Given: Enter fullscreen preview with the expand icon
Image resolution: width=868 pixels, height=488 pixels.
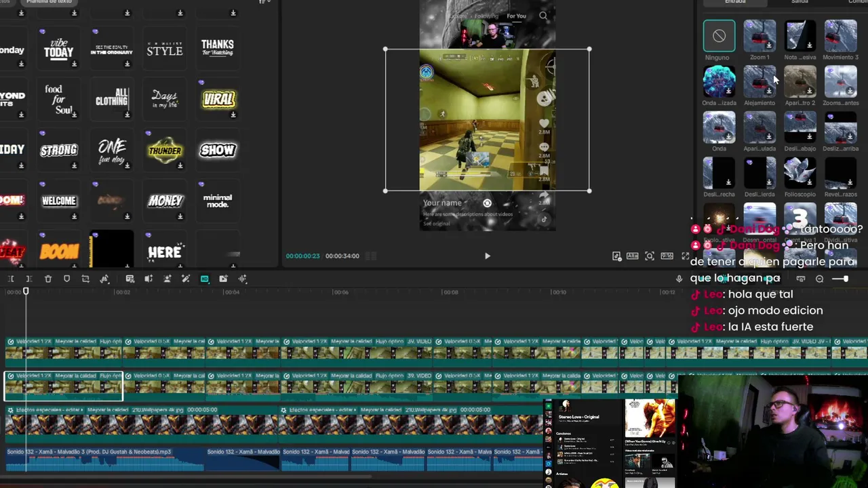Looking at the screenshot, I should pyautogui.click(x=685, y=256).
